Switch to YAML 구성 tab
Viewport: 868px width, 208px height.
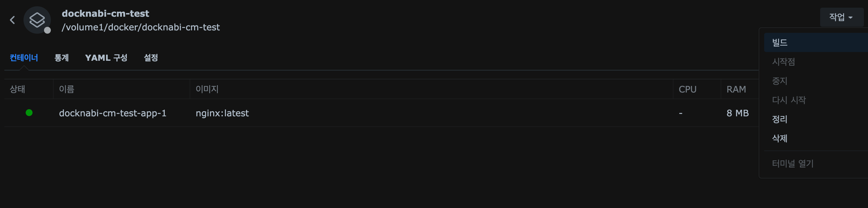pos(106,58)
